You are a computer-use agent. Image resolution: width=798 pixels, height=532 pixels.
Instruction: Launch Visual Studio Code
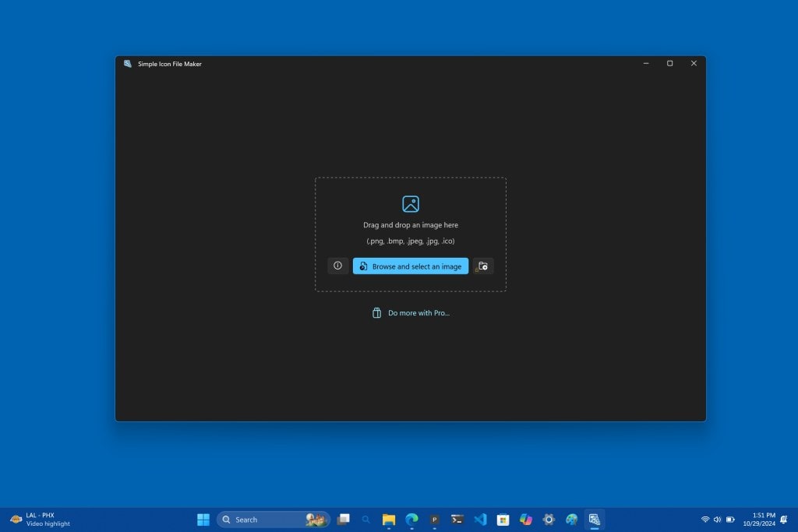tap(481, 519)
